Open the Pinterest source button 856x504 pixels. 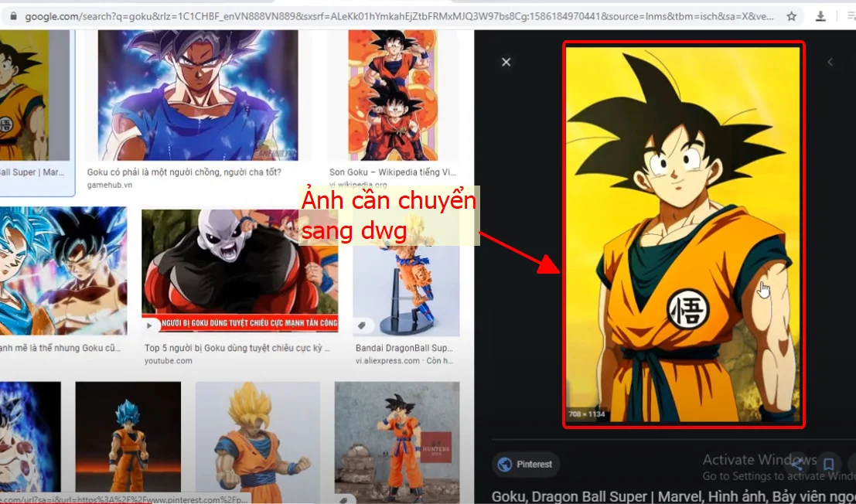[x=526, y=465]
